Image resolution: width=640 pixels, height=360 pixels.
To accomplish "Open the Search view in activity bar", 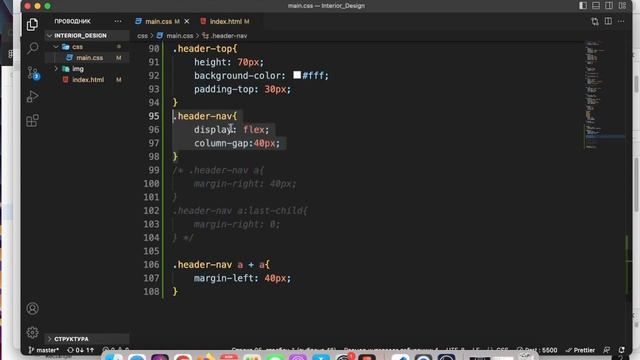I will click(33, 48).
